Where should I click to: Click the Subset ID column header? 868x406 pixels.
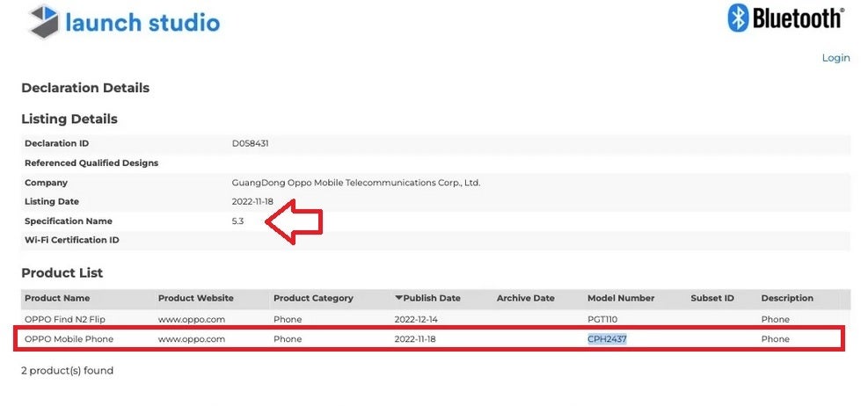[712, 298]
